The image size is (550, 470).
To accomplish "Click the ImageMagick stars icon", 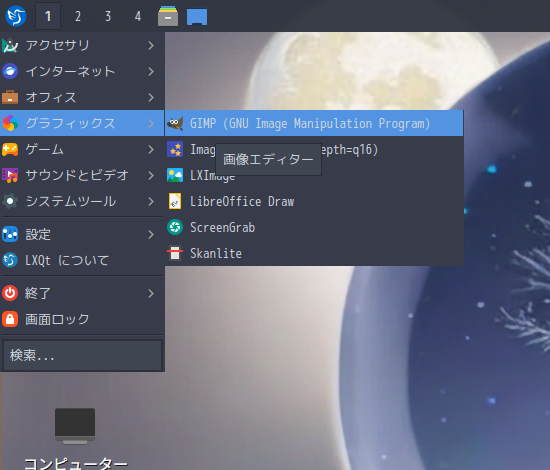I will point(175,149).
